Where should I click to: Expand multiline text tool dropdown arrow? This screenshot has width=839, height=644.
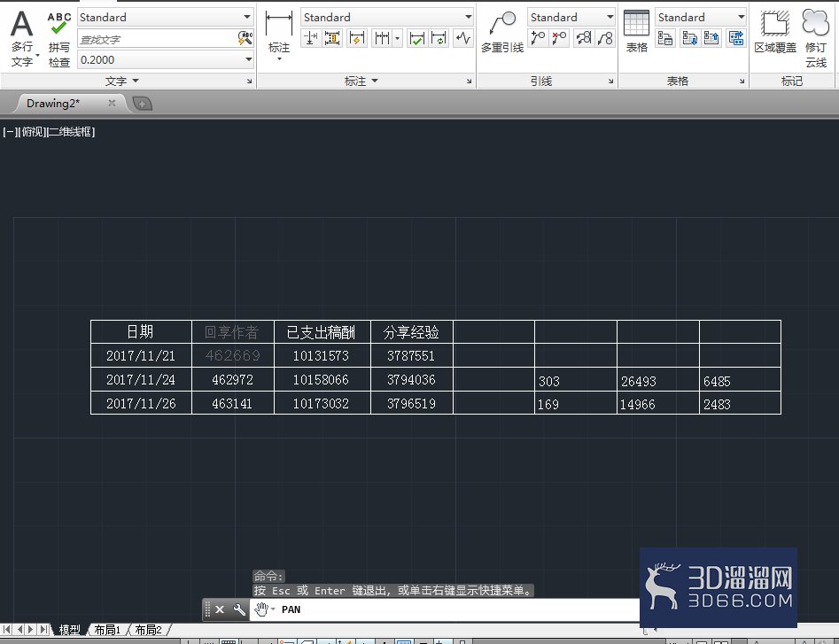(x=37, y=56)
